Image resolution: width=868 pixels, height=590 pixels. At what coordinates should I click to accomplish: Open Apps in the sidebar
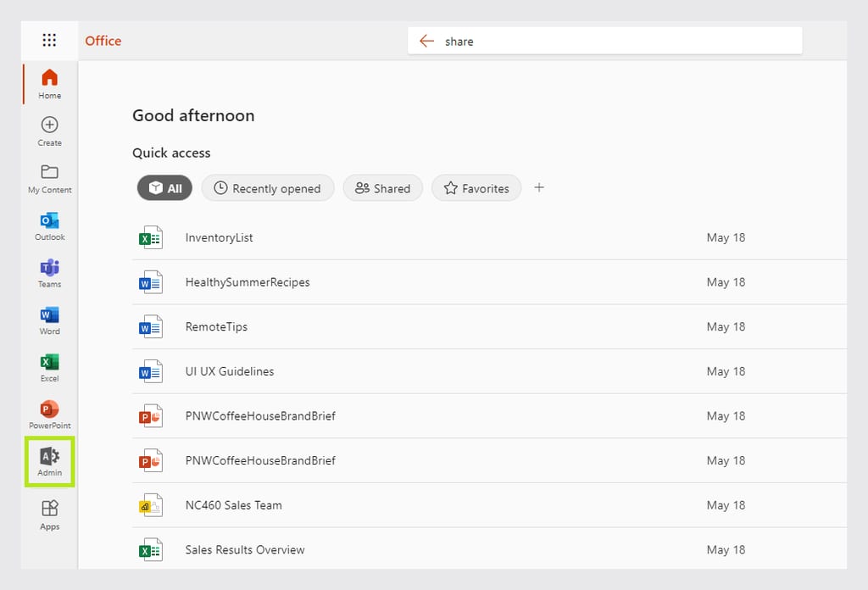click(x=49, y=515)
